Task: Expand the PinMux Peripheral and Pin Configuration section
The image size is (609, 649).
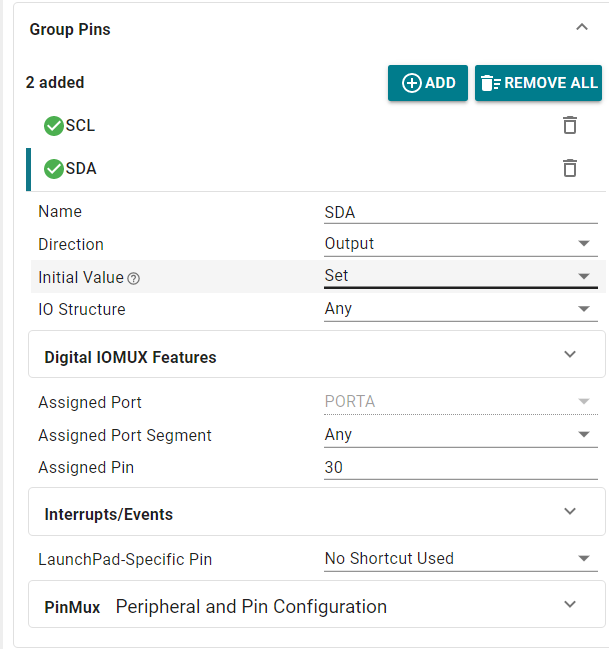Action: coord(317,604)
